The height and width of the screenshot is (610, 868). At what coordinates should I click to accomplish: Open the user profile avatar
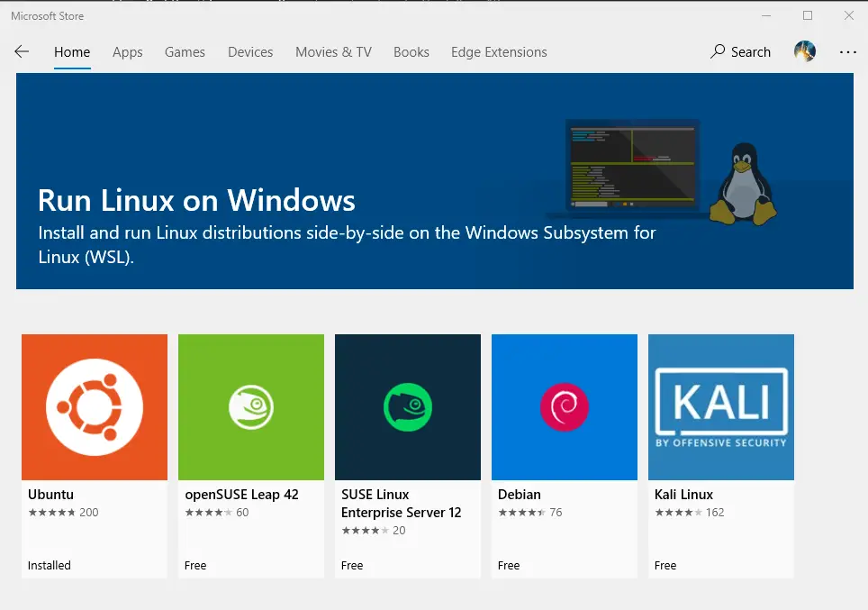[804, 51]
